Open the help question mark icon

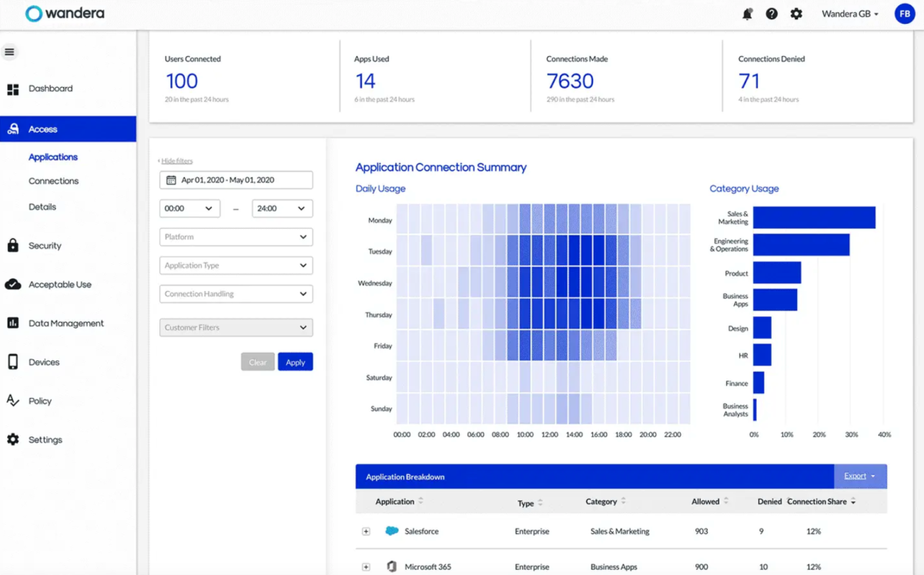[772, 14]
